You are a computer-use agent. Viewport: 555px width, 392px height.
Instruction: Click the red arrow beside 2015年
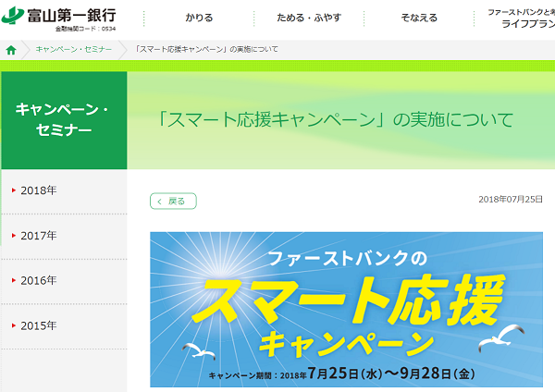coord(14,325)
